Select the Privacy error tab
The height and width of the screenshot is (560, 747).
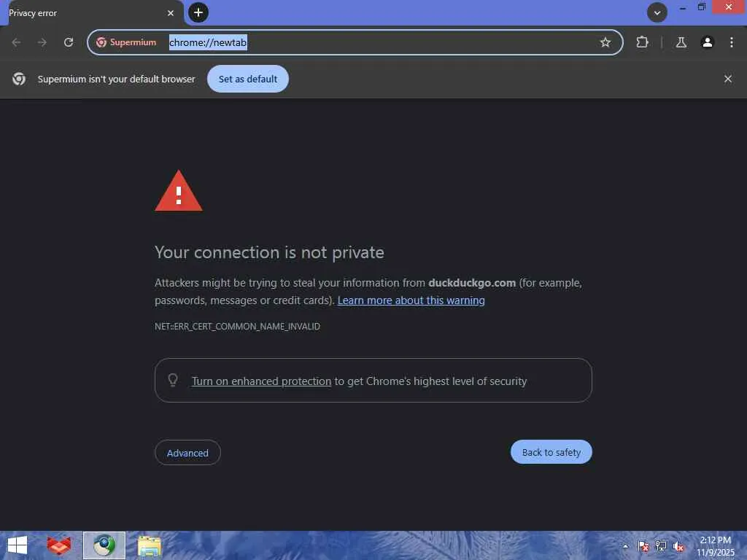click(x=91, y=13)
